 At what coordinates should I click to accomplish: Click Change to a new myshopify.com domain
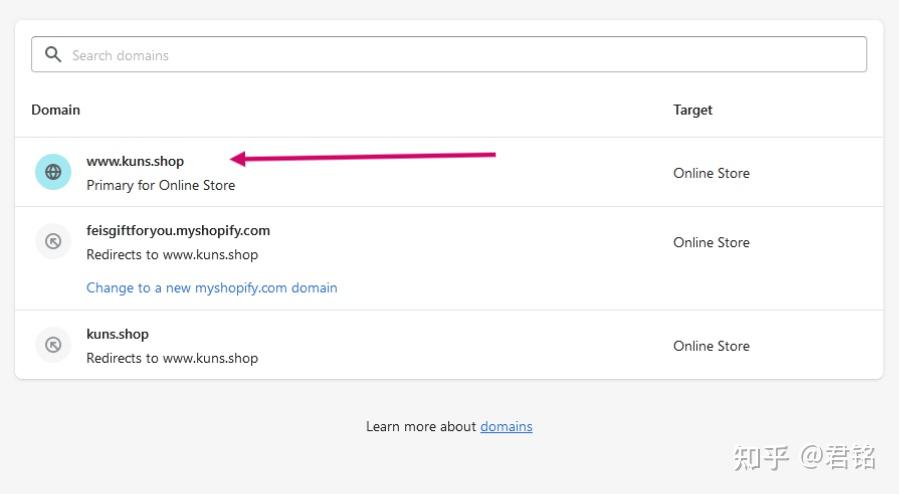click(212, 288)
